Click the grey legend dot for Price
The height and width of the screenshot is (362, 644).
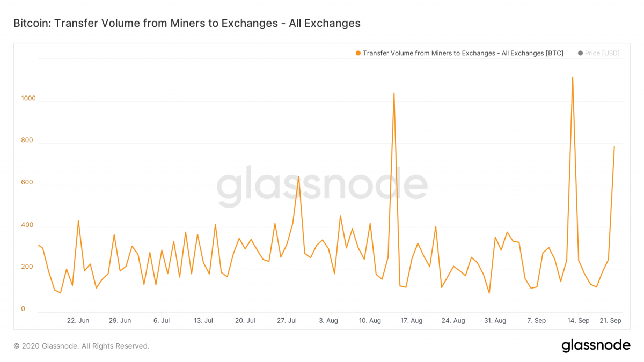(x=580, y=53)
